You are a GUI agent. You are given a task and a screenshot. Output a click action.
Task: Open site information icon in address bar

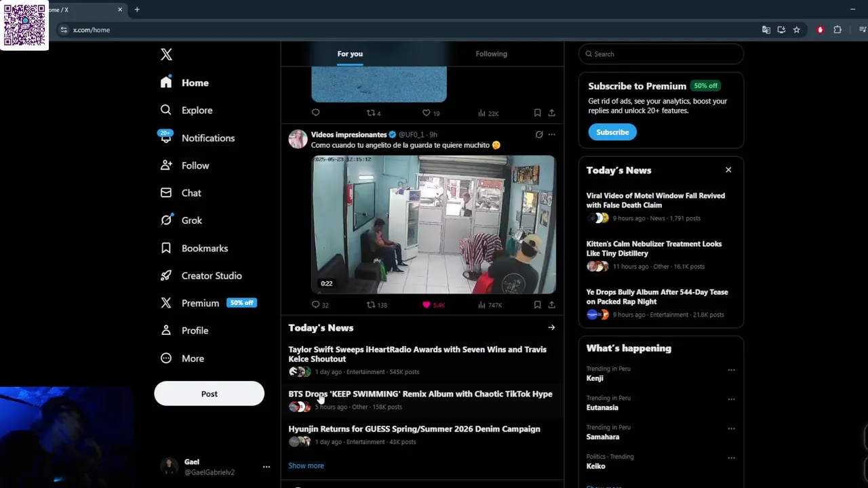pyautogui.click(x=64, y=30)
